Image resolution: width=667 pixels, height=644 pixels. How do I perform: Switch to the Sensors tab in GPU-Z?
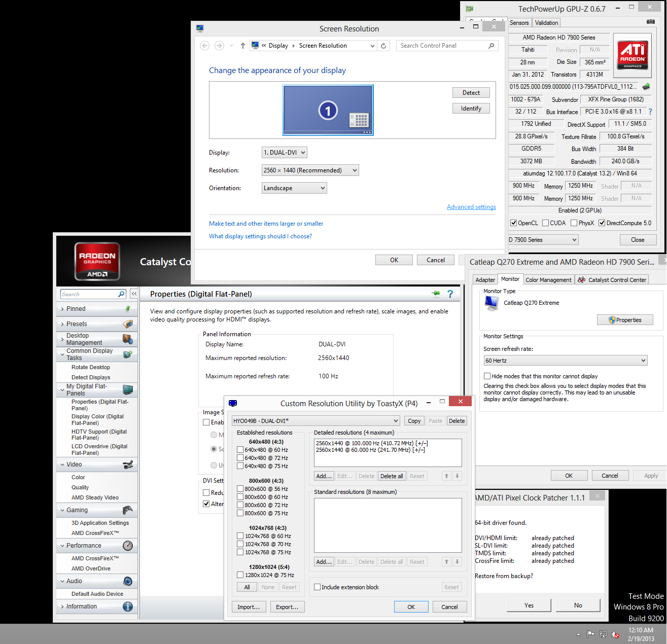[519, 23]
